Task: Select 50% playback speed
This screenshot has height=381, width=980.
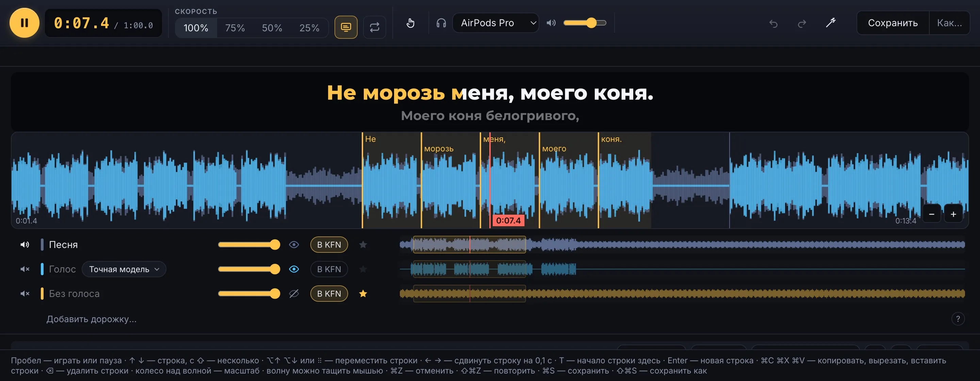Action: [x=272, y=28]
